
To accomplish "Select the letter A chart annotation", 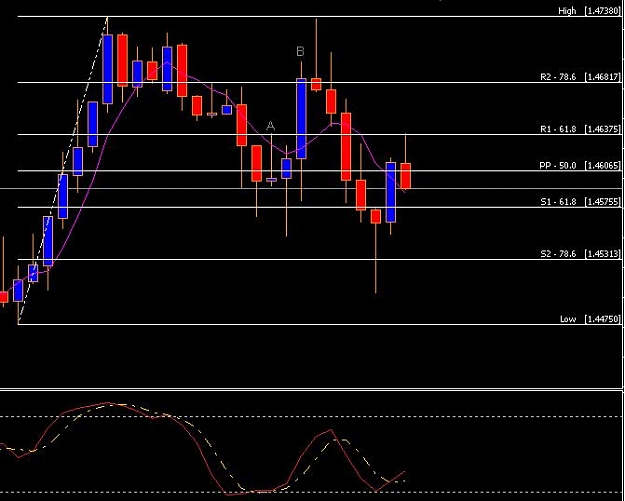I will pos(270,126).
